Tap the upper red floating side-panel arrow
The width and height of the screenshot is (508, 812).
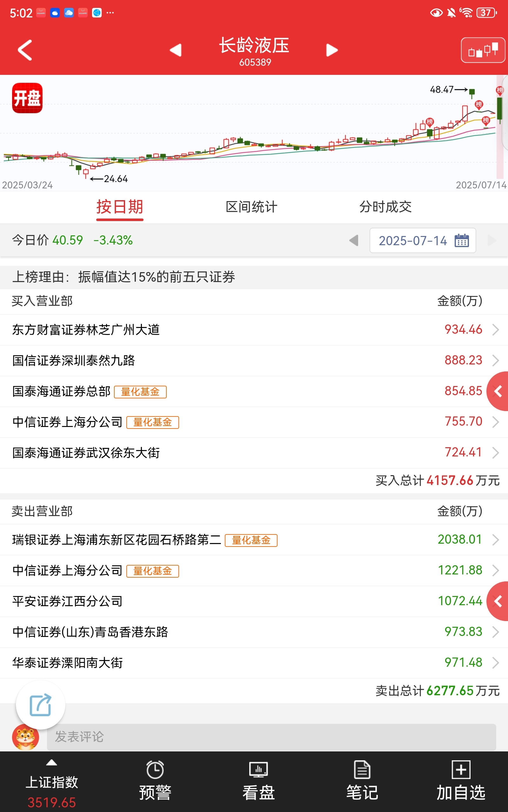(x=498, y=391)
